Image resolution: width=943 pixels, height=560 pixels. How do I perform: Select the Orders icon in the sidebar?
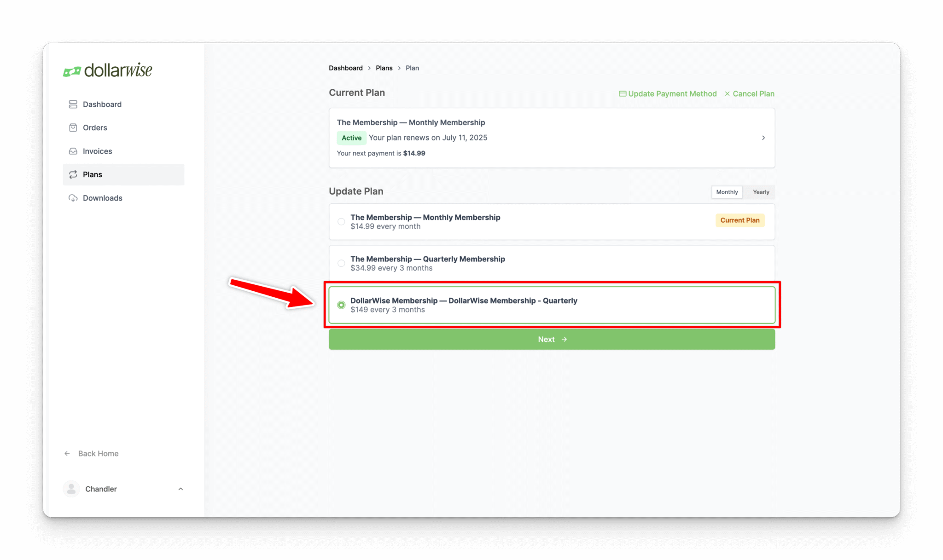[x=73, y=127]
